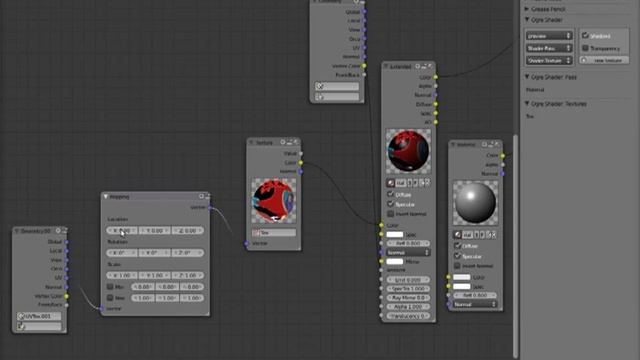Click the Emit 0.000 field
The image size is (640, 360).
pyautogui.click(x=408, y=280)
